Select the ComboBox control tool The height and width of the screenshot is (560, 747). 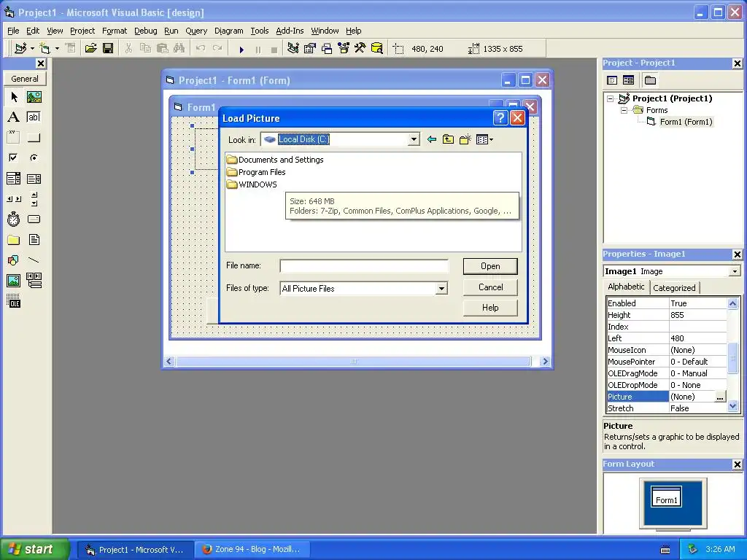(x=14, y=179)
